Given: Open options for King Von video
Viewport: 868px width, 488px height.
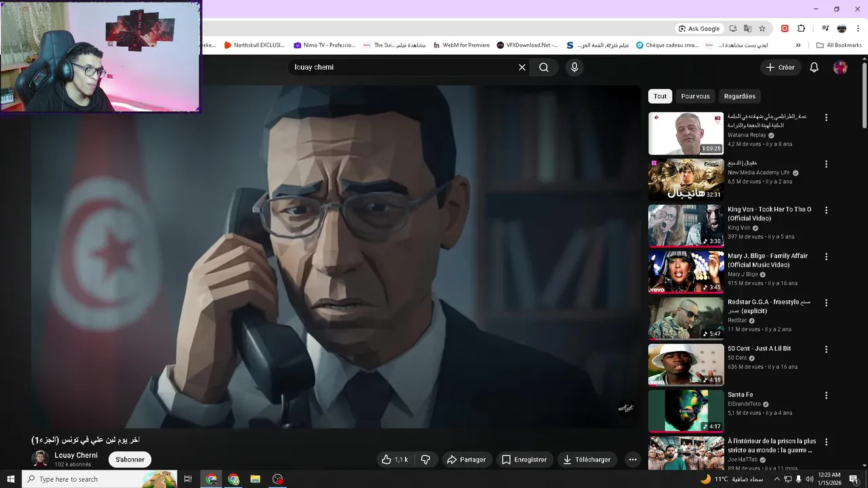Looking at the screenshot, I should pos(826,210).
